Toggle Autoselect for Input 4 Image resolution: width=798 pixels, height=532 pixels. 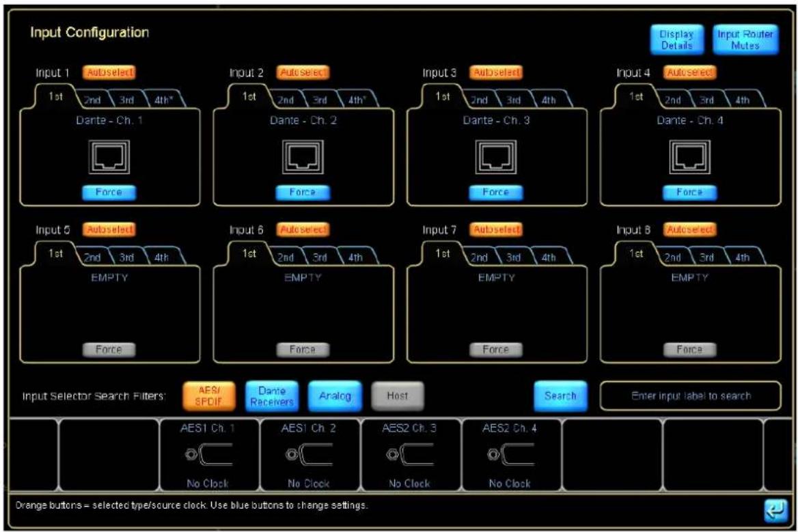coord(689,72)
